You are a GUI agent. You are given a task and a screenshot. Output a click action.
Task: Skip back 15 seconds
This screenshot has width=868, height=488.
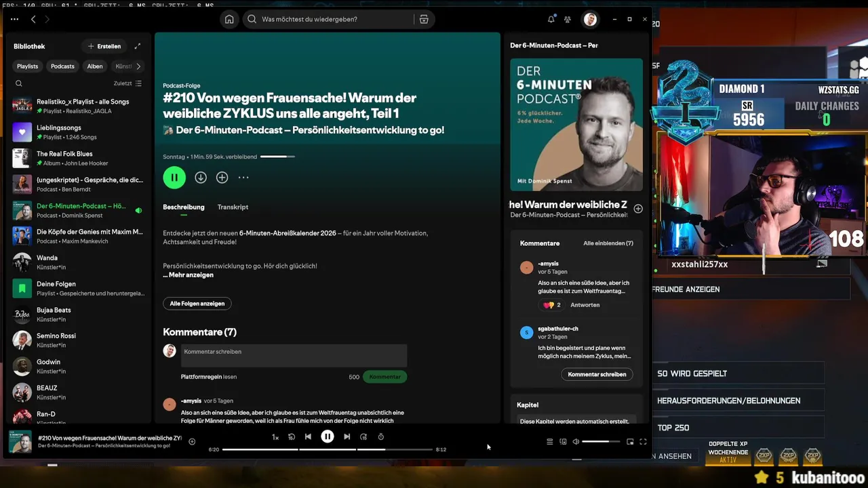[292, 436]
